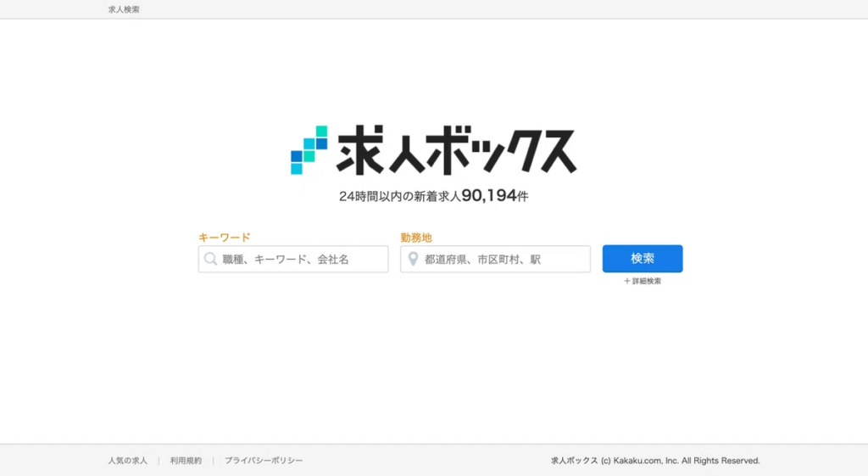Screen dimensions: 868x476
Task: Focus the 勤務地 location input field
Action: (495, 259)
